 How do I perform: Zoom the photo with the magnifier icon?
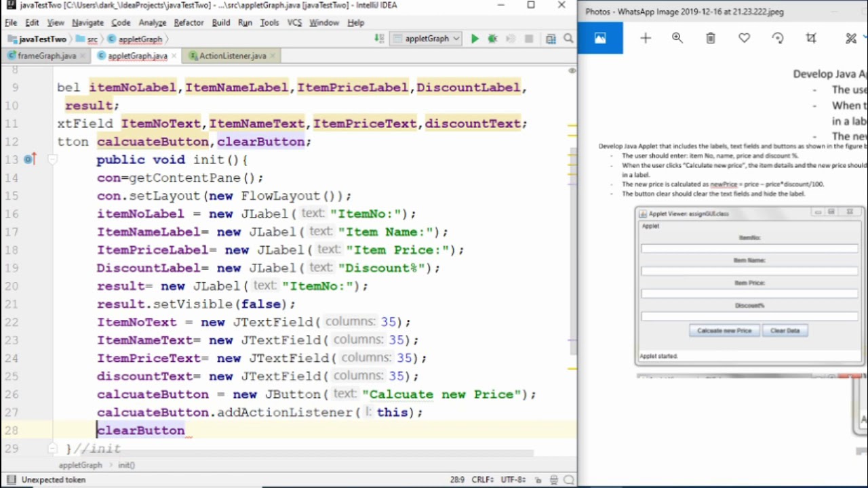click(x=677, y=39)
